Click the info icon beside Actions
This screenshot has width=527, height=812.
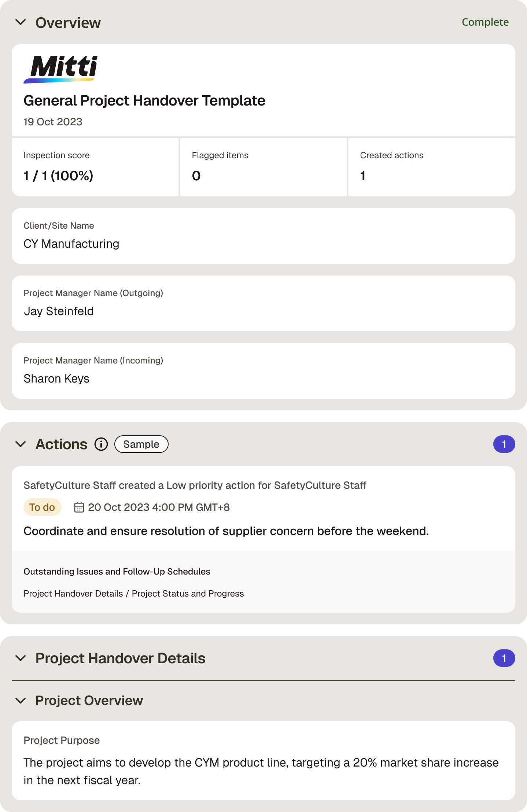click(101, 444)
